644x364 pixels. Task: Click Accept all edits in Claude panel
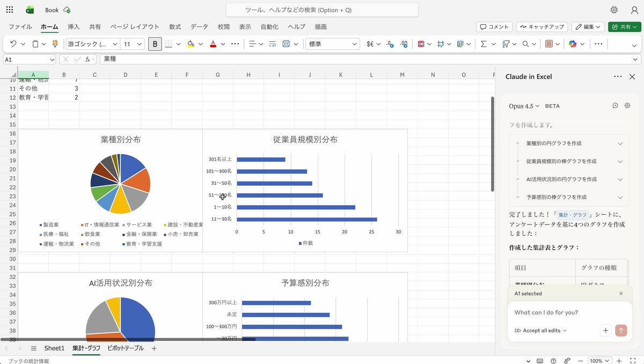(x=539, y=330)
